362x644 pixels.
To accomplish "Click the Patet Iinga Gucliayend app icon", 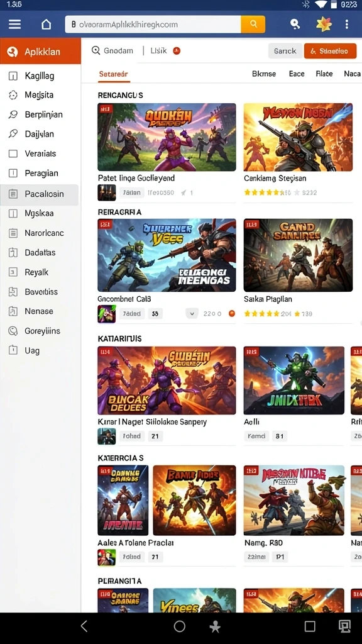I will pyautogui.click(x=107, y=192).
